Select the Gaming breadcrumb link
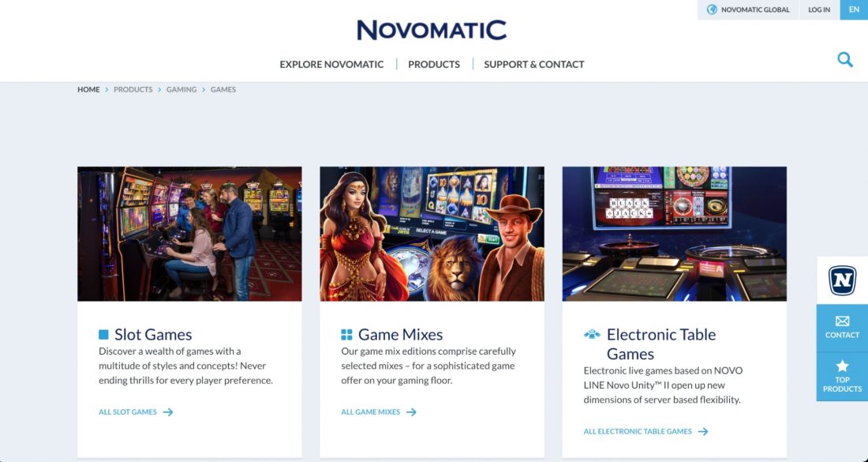The height and width of the screenshot is (462, 868). pos(181,89)
